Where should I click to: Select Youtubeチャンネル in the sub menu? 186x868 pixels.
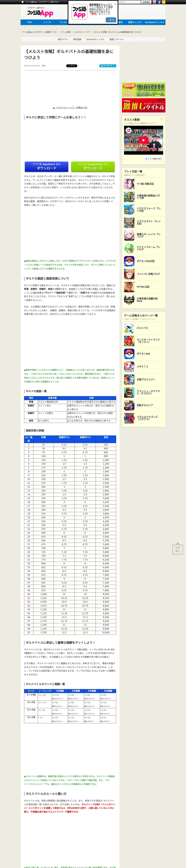point(95,39)
